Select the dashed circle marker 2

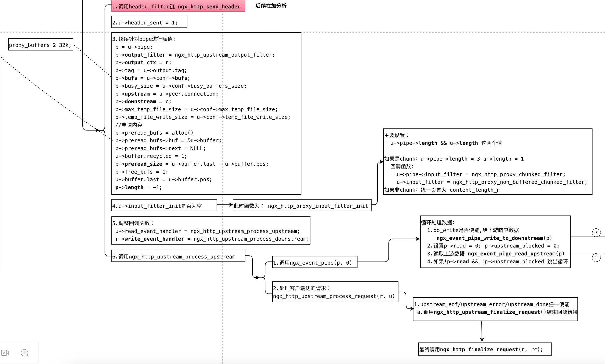596,232
